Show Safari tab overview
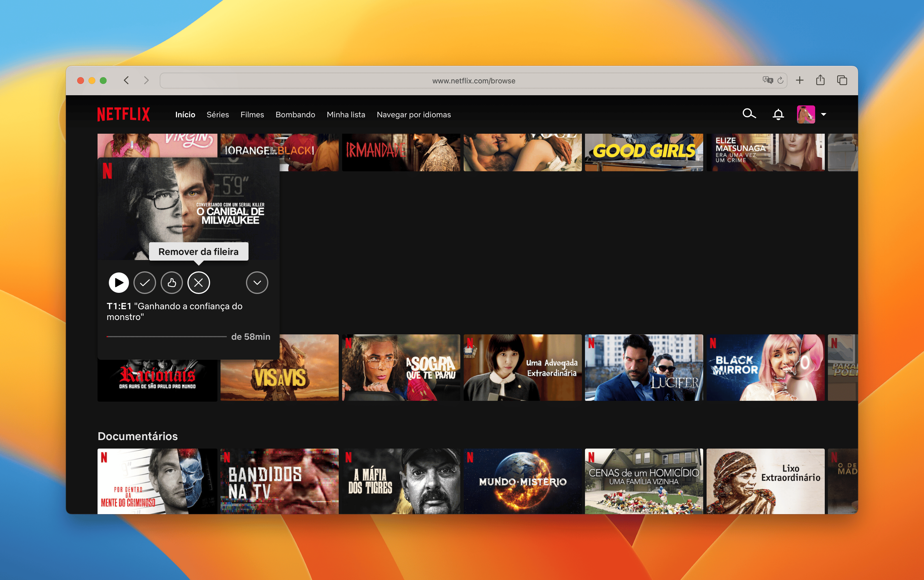 click(x=842, y=80)
